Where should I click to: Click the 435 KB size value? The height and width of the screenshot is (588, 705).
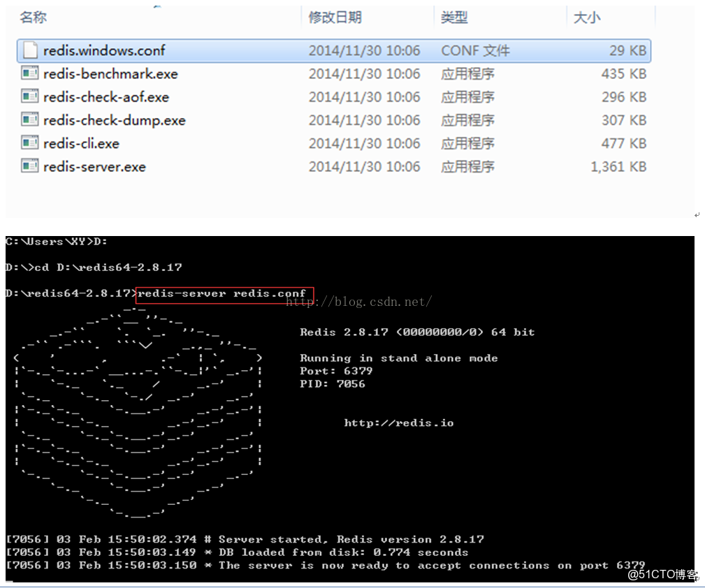click(x=624, y=74)
